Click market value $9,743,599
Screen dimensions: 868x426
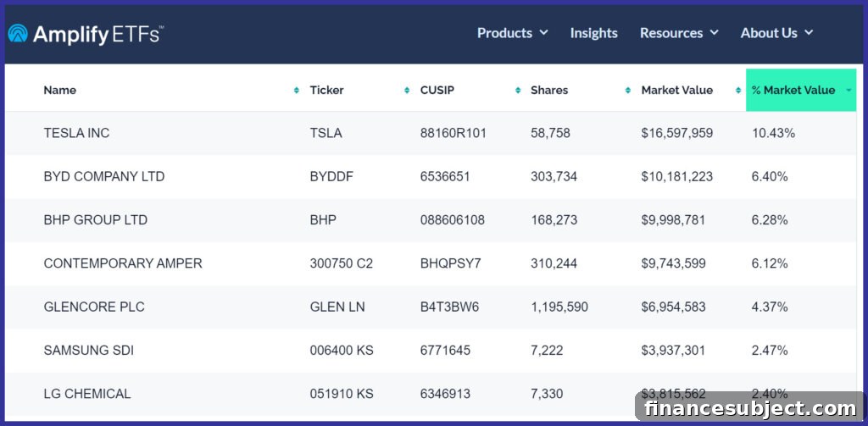point(674,263)
